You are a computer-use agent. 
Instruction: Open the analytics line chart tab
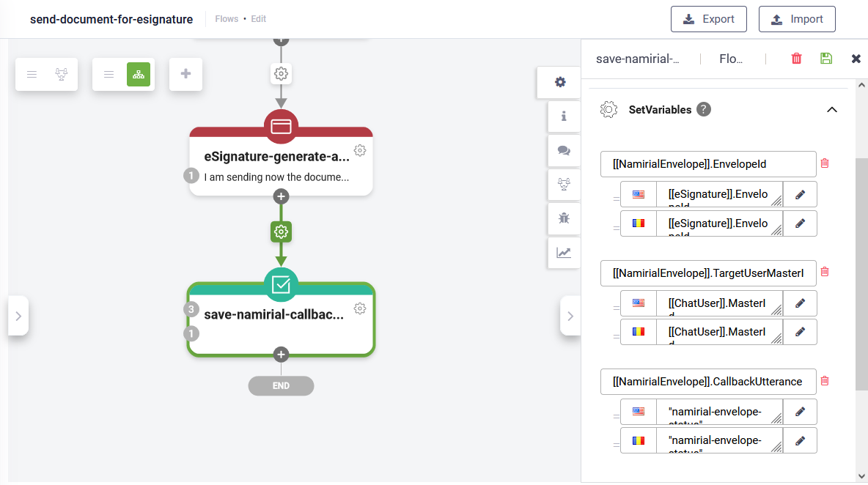point(563,253)
